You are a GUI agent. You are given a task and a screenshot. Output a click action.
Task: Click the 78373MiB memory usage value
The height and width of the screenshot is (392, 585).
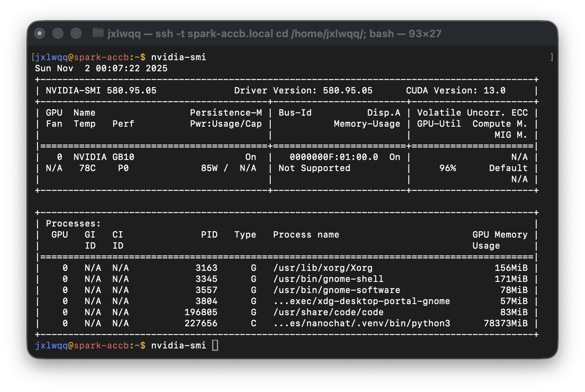pos(505,323)
